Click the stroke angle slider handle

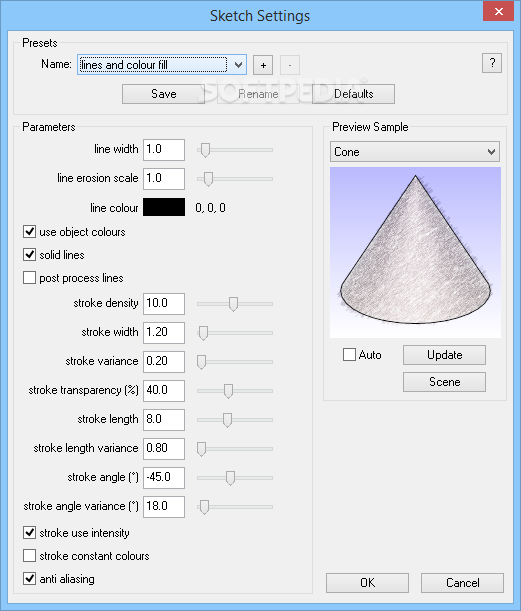(x=230, y=478)
